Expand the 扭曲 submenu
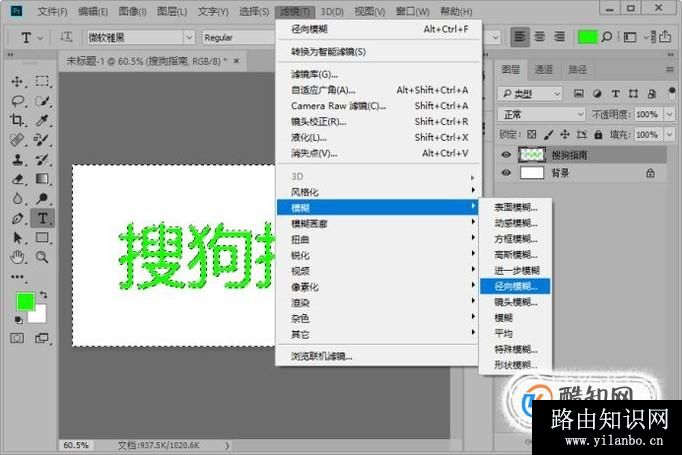682x455 pixels. tap(377, 239)
